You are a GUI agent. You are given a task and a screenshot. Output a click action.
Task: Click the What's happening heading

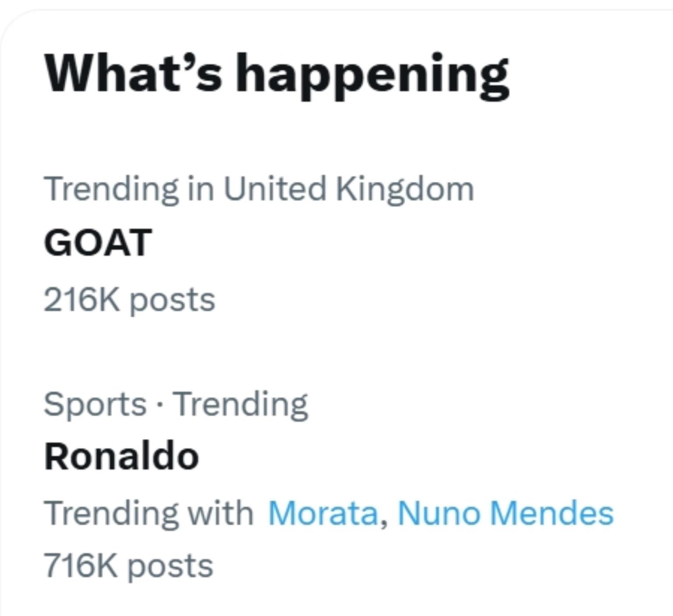pos(276,73)
